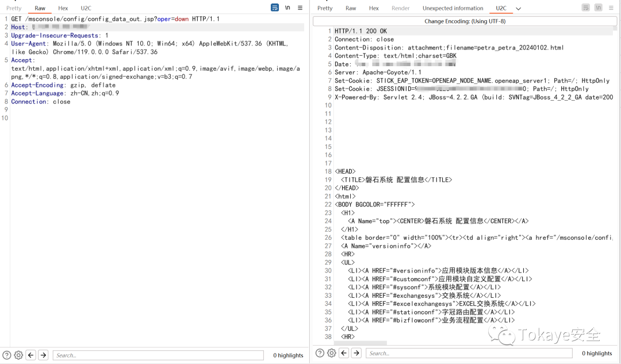
Task: Click Content-Type text/html;charset=GBK line
Action: [x=395, y=56]
